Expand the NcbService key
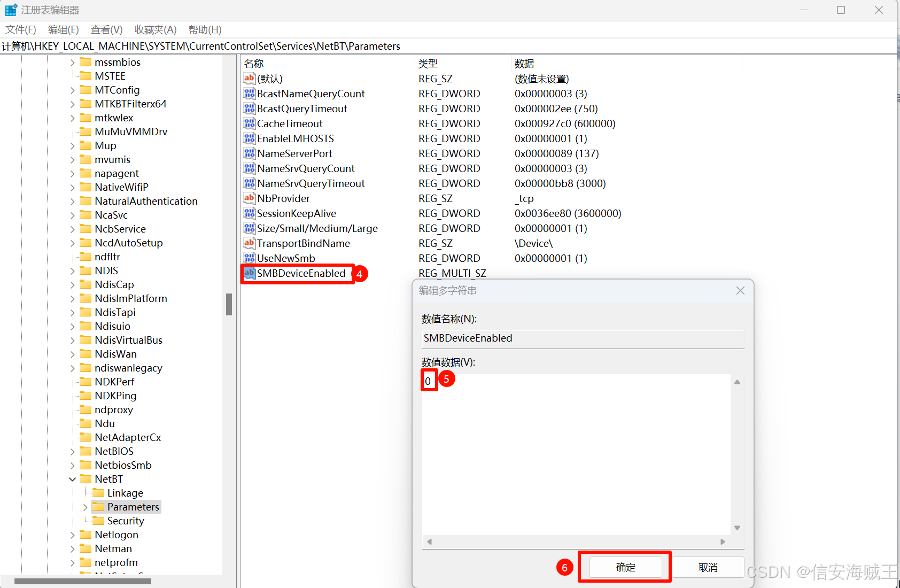This screenshot has width=900, height=588. pyautogui.click(x=72, y=229)
